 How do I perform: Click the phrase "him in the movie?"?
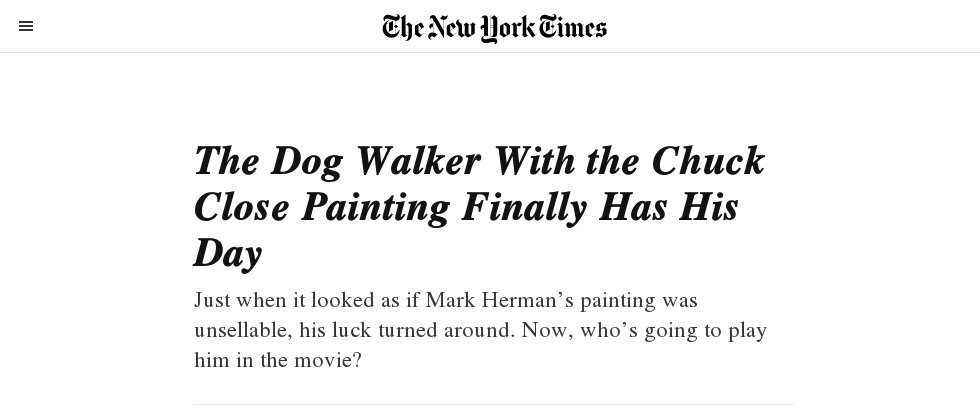pos(277,360)
